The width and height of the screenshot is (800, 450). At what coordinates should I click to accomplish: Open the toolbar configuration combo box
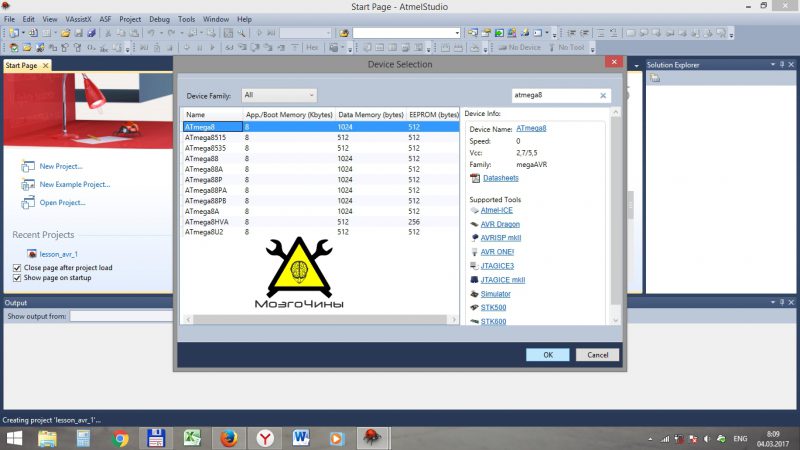pyautogui.click(x=407, y=33)
